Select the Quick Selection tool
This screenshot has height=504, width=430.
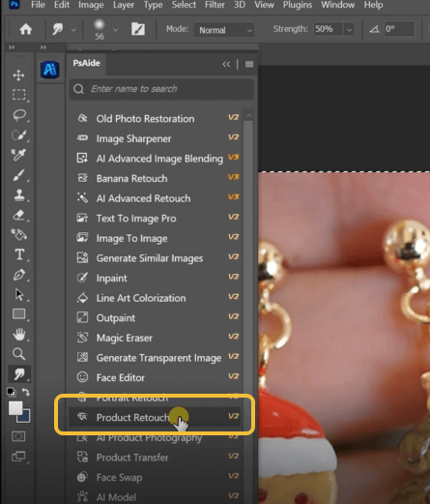click(x=18, y=134)
